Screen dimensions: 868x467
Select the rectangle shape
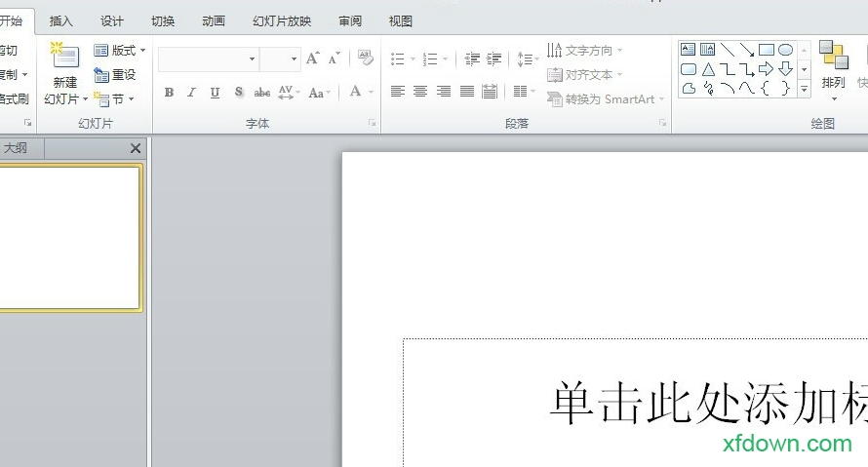[767, 50]
